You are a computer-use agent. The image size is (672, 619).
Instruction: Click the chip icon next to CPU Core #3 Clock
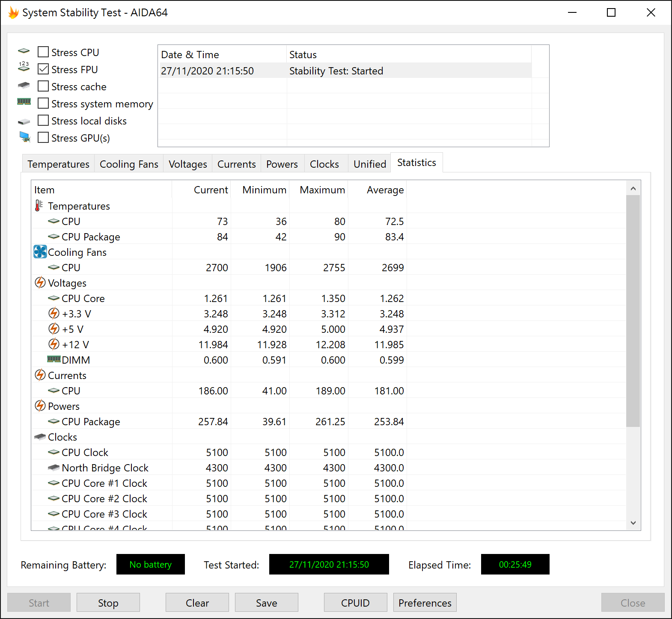54,514
